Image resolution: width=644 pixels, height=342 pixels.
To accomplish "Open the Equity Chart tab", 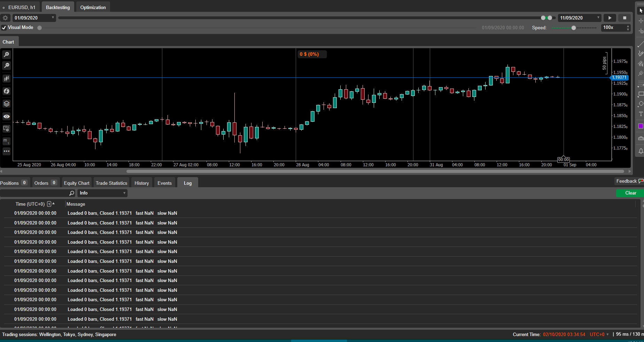I will (x=77, y=183).
